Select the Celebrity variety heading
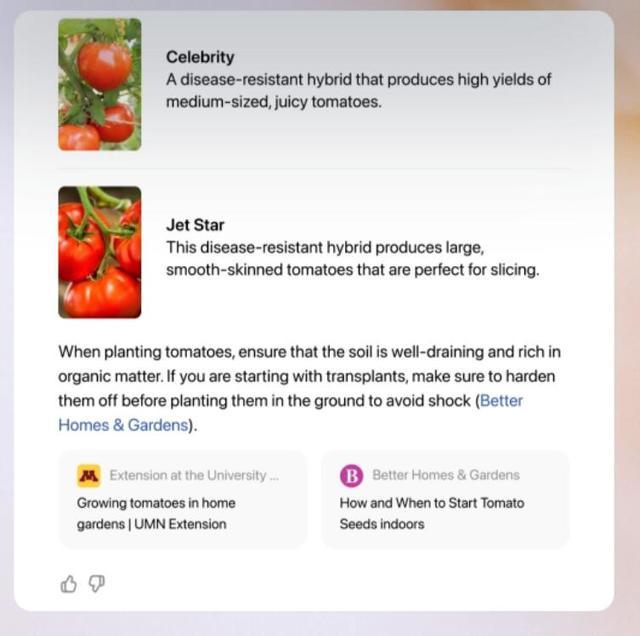This screenshot has height=636, width=640. point(200,57)
